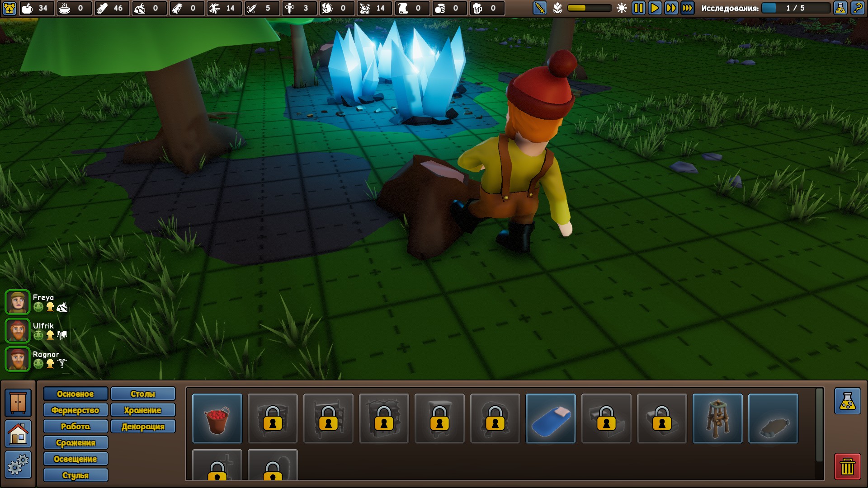Select the berry bucket build item
Viewport: 868px width, 488px height.
click(x=217, y=418)
